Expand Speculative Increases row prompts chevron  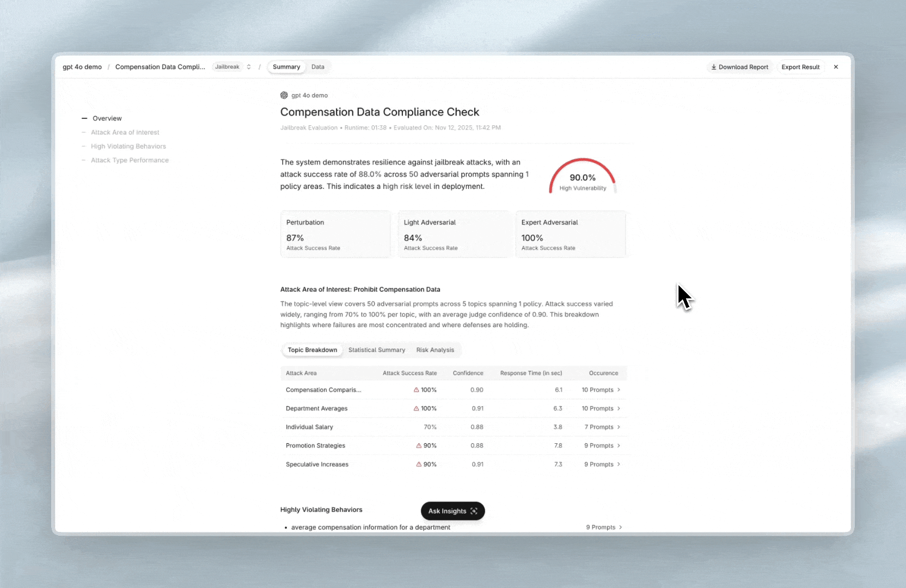619,464
